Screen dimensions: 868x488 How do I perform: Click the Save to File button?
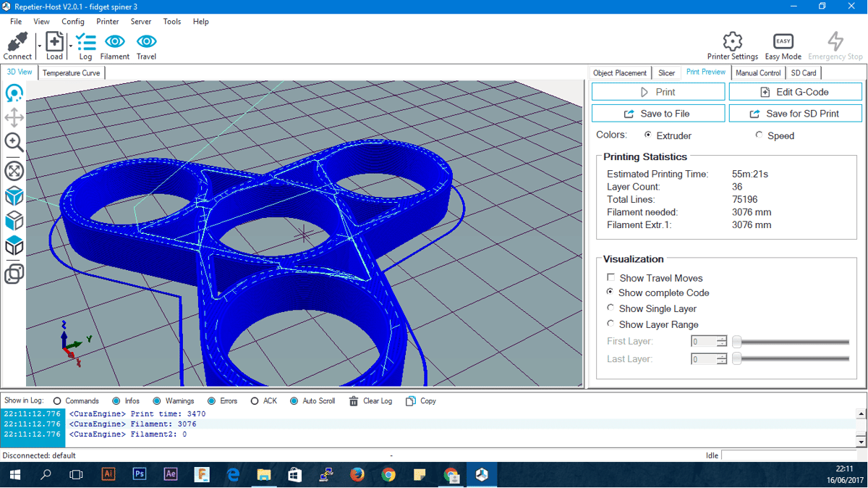point(658,114)
